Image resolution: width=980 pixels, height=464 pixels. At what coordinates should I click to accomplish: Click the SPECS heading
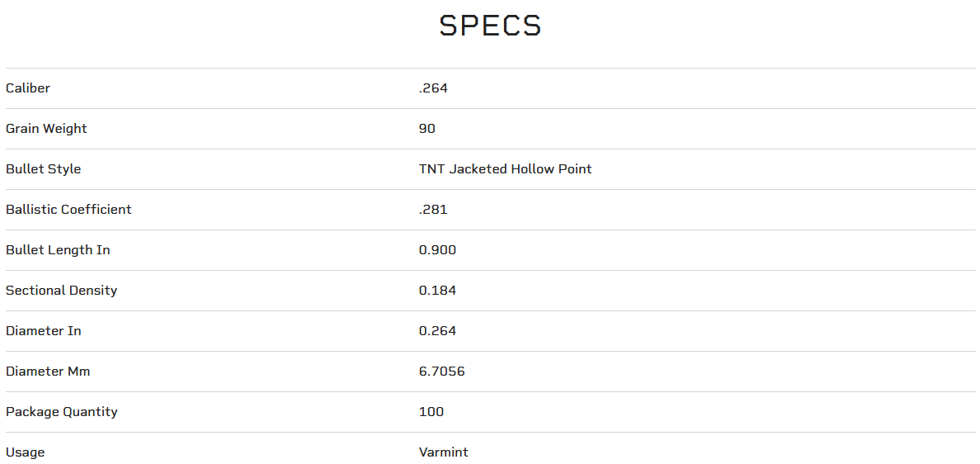(490, 26)
